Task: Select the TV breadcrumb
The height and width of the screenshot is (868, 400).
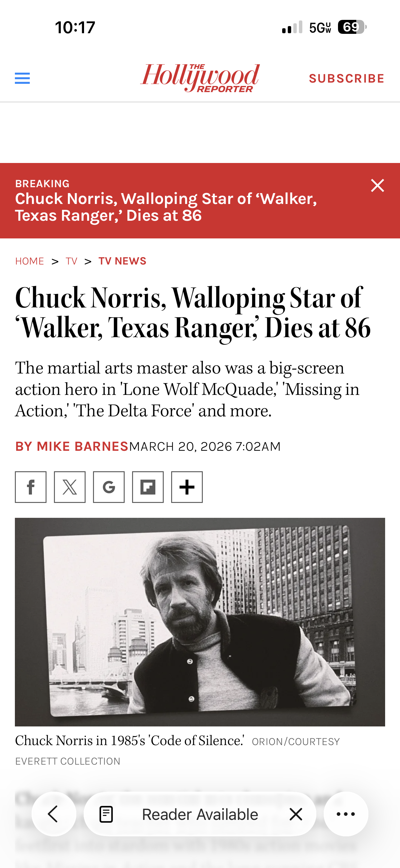Action: point(72,261)
